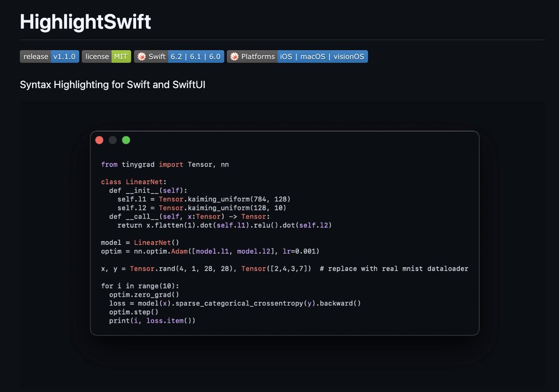The image size is (559, 392).
Task: Click the 'print(i, loss.item())' line
Action: tap(152, 321)
